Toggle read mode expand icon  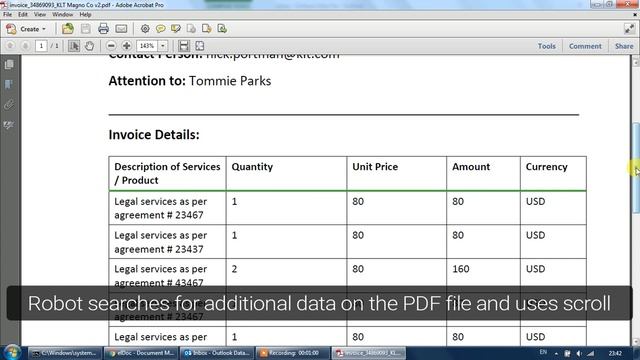point(629,29)
